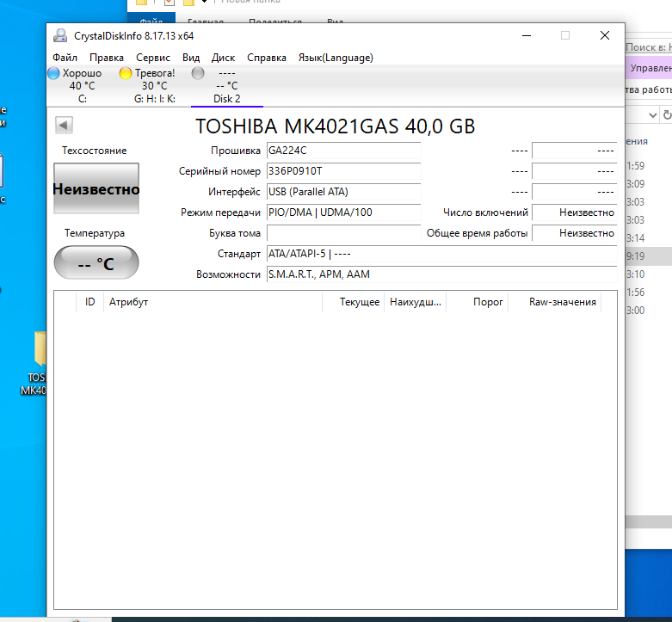Open the Диск menu

coord(223,58)
